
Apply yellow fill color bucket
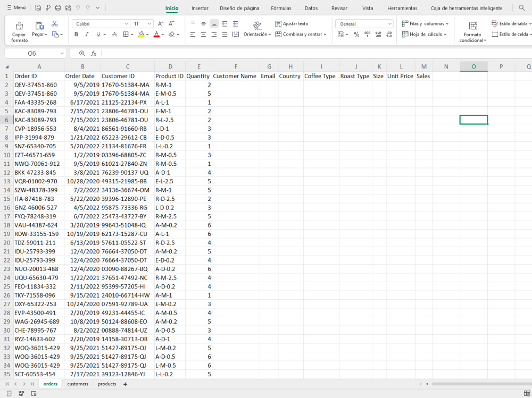[142, 34]
